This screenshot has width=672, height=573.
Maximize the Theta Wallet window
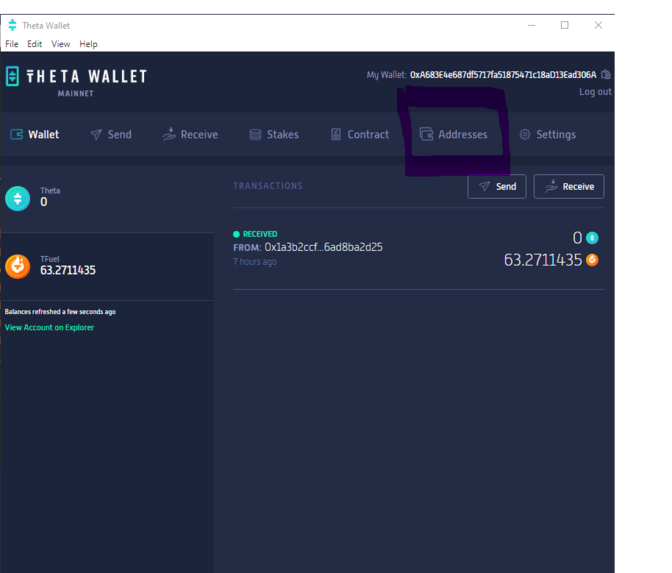tap(565, 25)
